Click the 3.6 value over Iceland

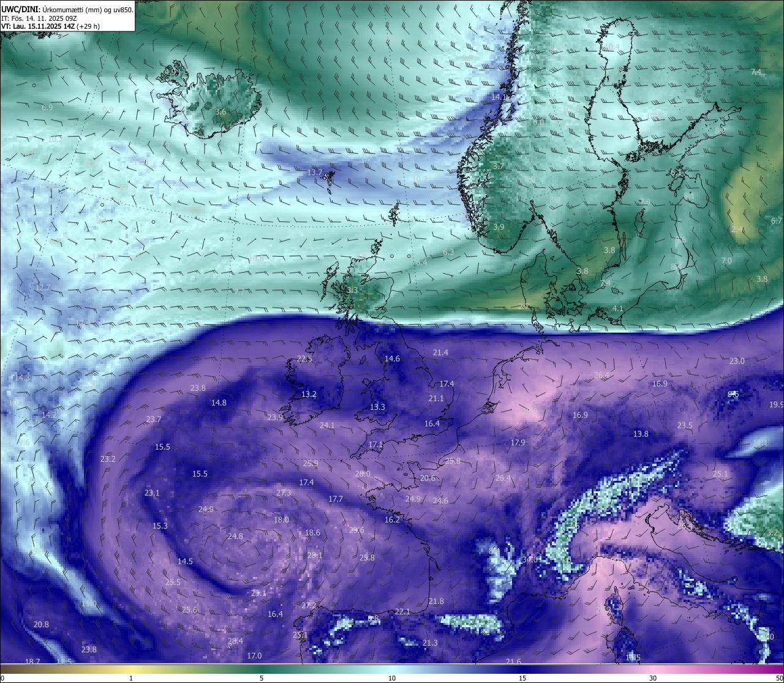221,112
